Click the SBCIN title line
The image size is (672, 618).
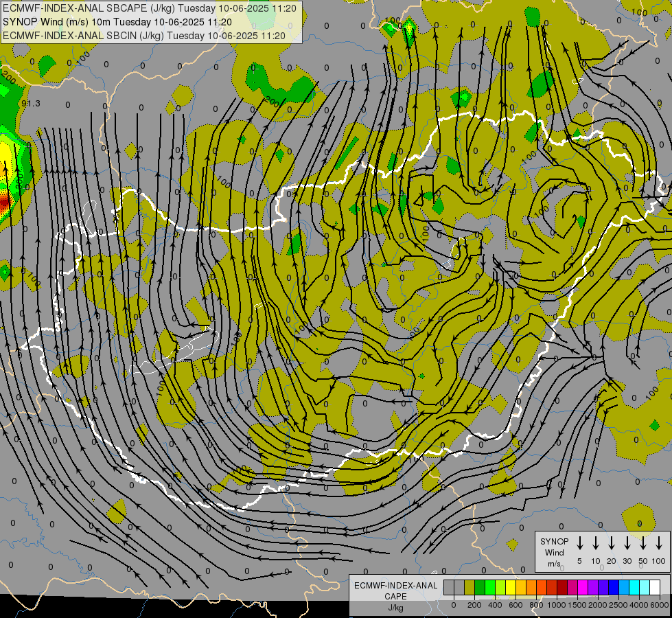[x=144, y=36]
